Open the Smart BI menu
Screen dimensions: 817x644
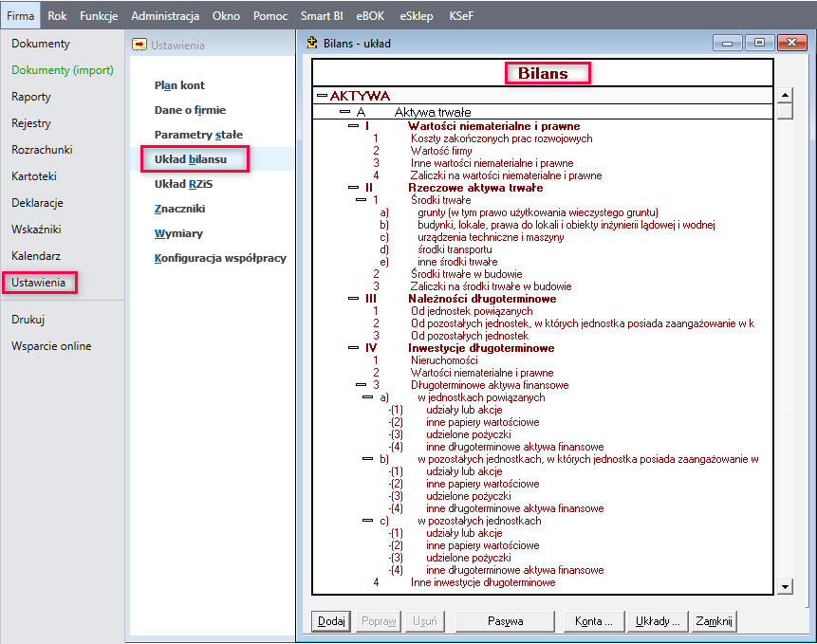coord(322,15)
